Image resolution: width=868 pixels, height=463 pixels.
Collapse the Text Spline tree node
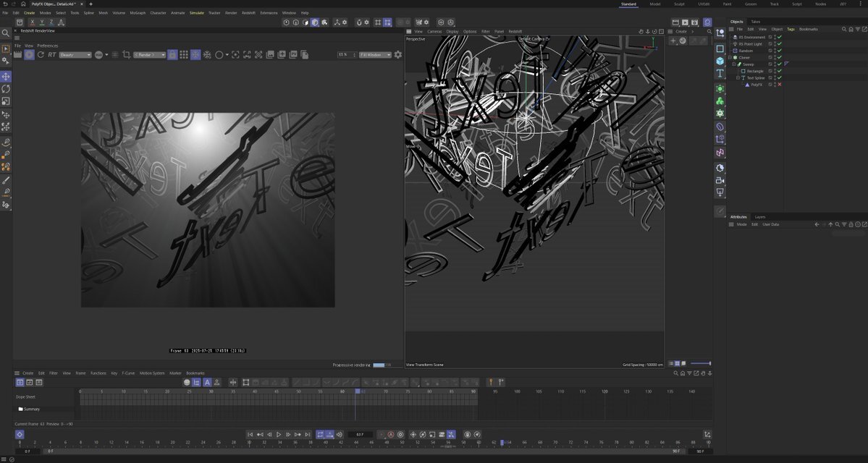click(738, 78)
